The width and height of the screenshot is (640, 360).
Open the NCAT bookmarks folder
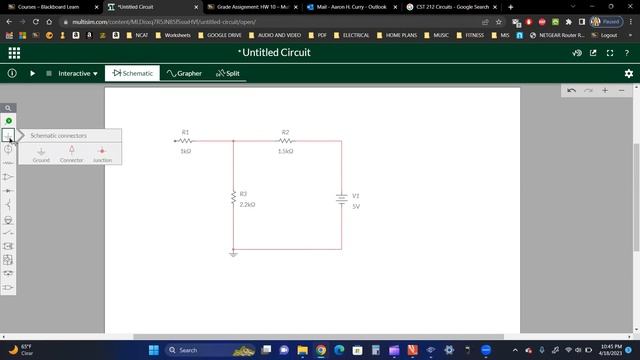[x=137, y=36]
